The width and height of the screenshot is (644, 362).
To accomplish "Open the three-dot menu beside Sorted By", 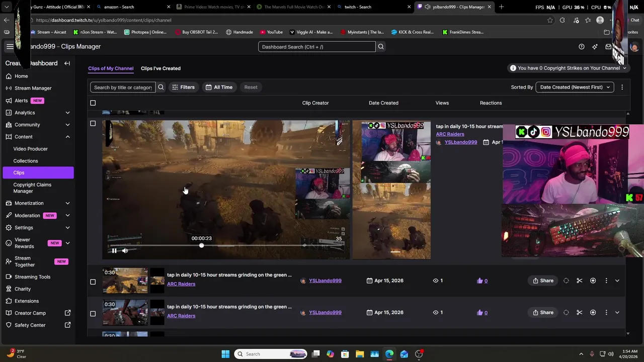I will pos(622,87).
